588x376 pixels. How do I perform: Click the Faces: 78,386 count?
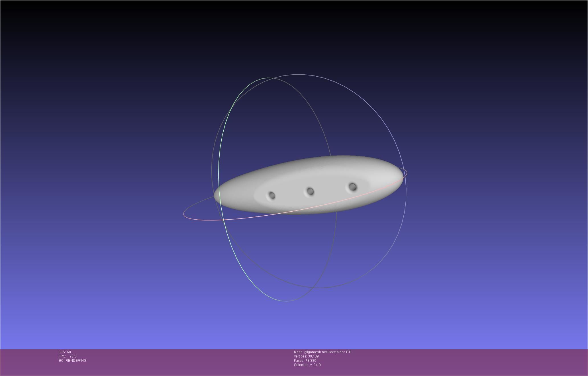pyautogui.click(x=305, y=361)
